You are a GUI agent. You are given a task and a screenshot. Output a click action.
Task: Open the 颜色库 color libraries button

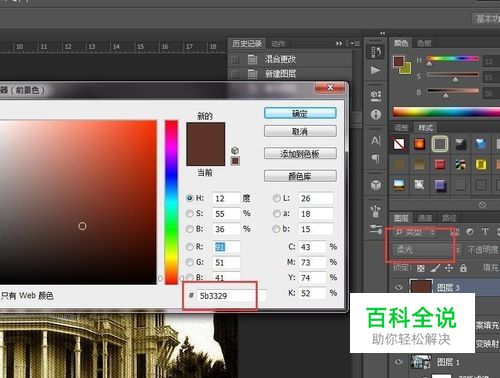(x=300, y=176)
